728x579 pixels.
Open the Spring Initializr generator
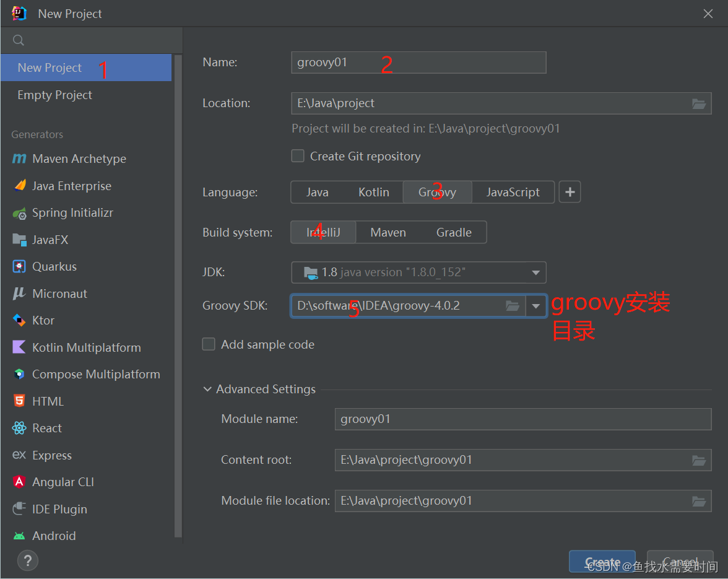[72, 212]
